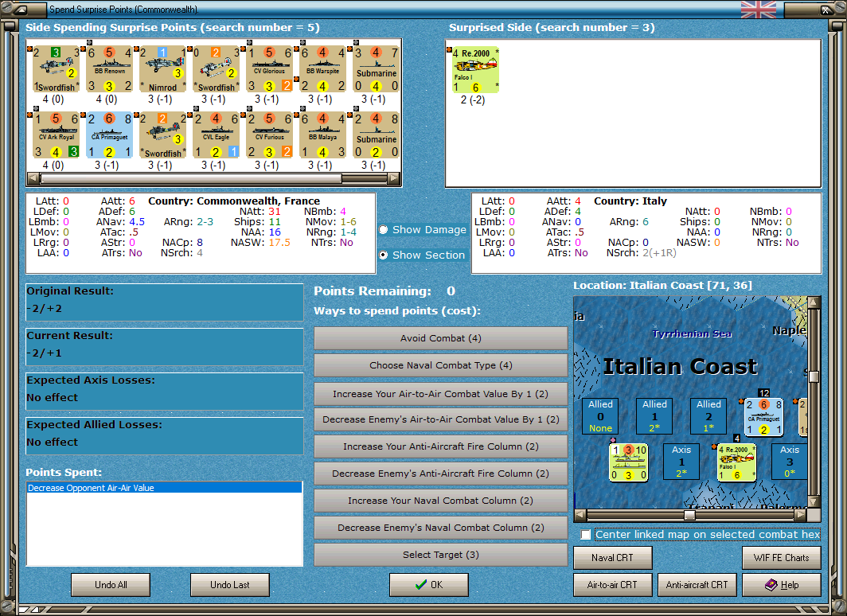Select the CVL Eagle carrier counter

coord(216,135)
